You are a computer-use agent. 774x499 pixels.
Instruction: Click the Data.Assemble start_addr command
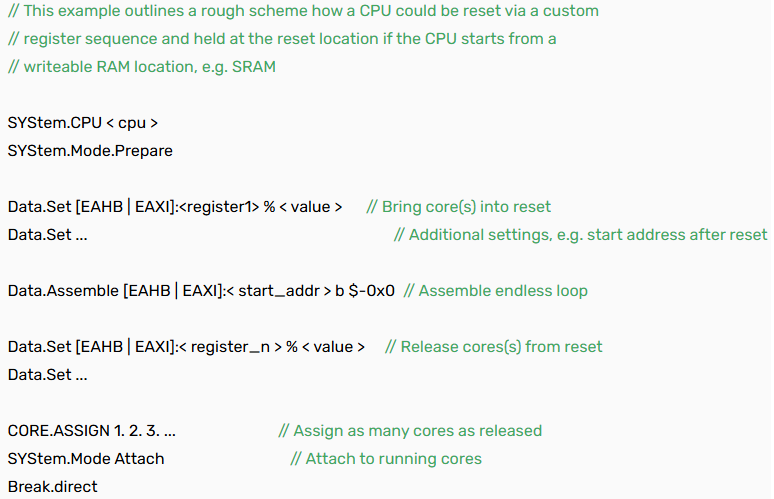201,291
